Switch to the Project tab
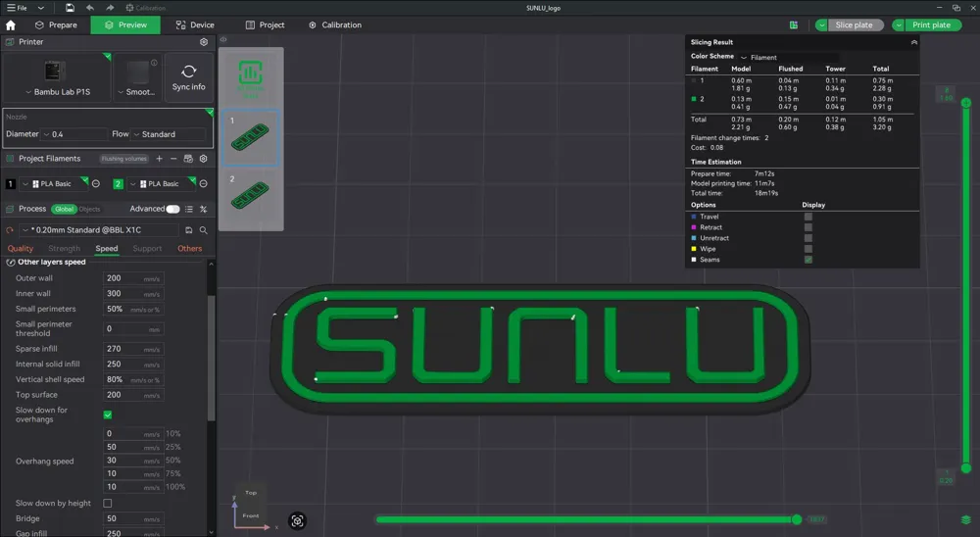This screenshot has height=537, width=980. click(x=265, y=25)
